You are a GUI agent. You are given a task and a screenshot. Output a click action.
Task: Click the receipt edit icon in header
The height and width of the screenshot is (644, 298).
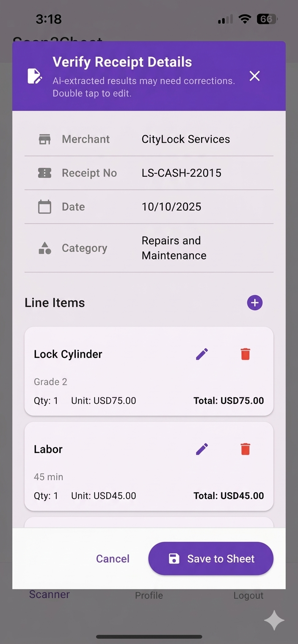tap(35, 76)
